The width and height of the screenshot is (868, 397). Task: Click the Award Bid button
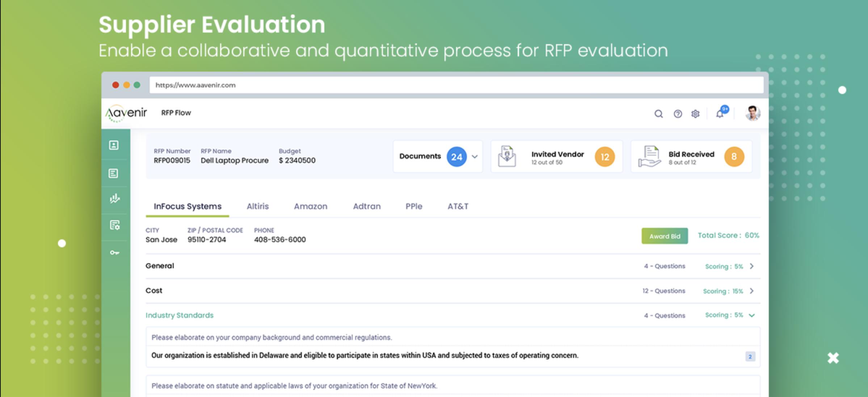[x=664, y=236]
